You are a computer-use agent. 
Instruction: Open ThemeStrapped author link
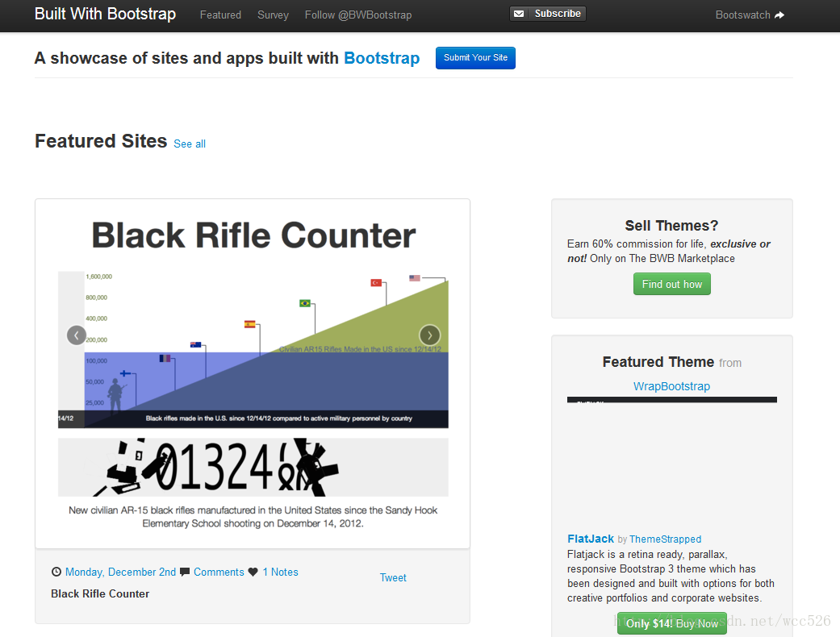(x=666, y=539)
